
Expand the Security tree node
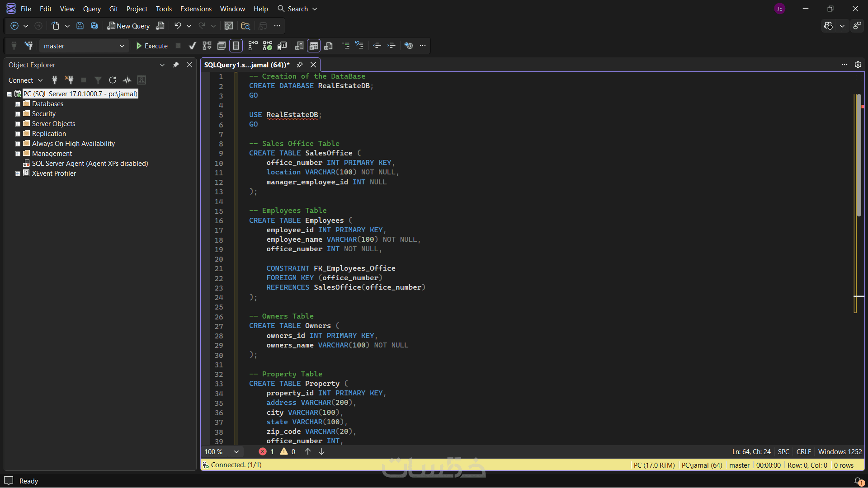coord(18,114)
